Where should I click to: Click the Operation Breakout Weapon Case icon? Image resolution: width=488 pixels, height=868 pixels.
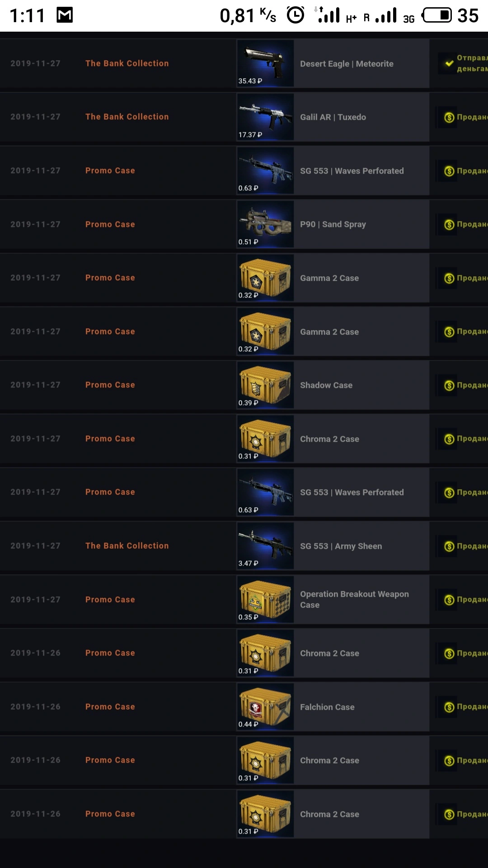tap(265, 599)
